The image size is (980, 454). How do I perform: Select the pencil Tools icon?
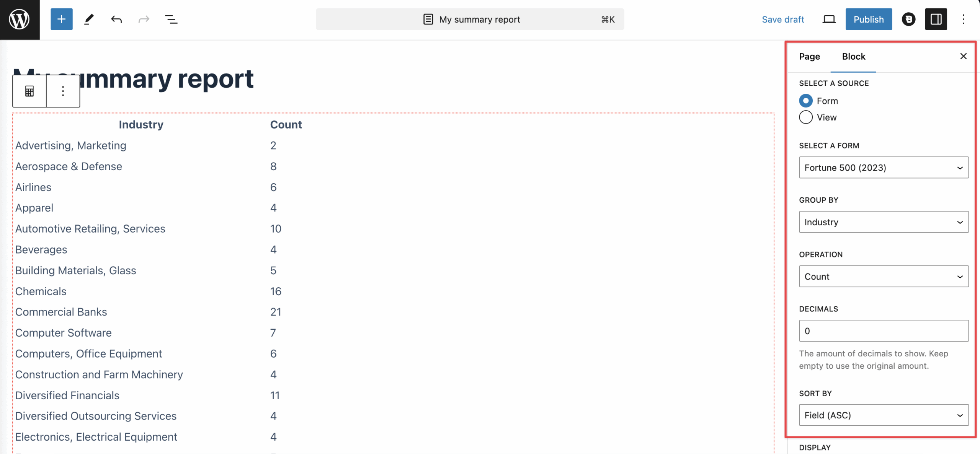pos(89,19)
